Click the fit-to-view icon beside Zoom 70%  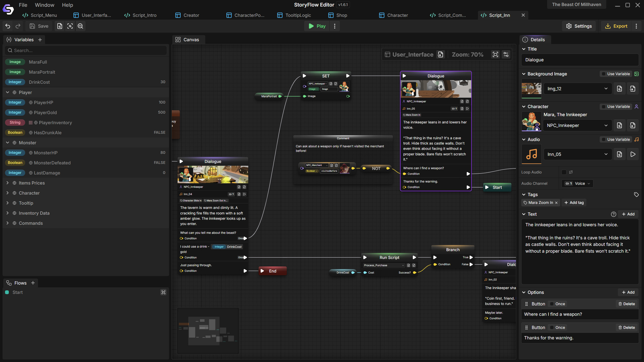[x=495, y=55]
